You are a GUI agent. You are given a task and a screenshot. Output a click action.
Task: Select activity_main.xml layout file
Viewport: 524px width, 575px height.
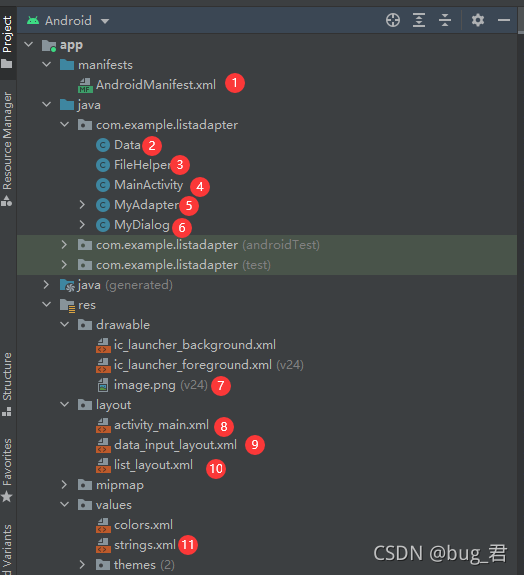point(161,425)
